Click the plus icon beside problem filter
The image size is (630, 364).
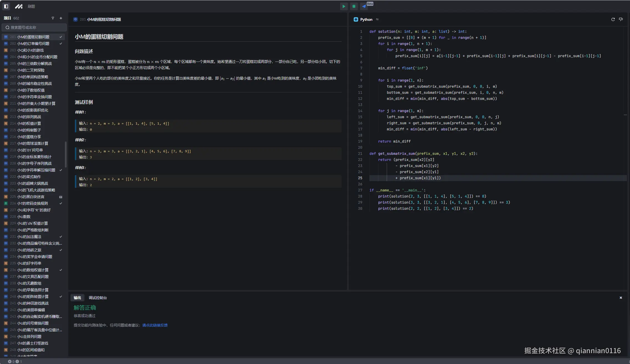61,18
